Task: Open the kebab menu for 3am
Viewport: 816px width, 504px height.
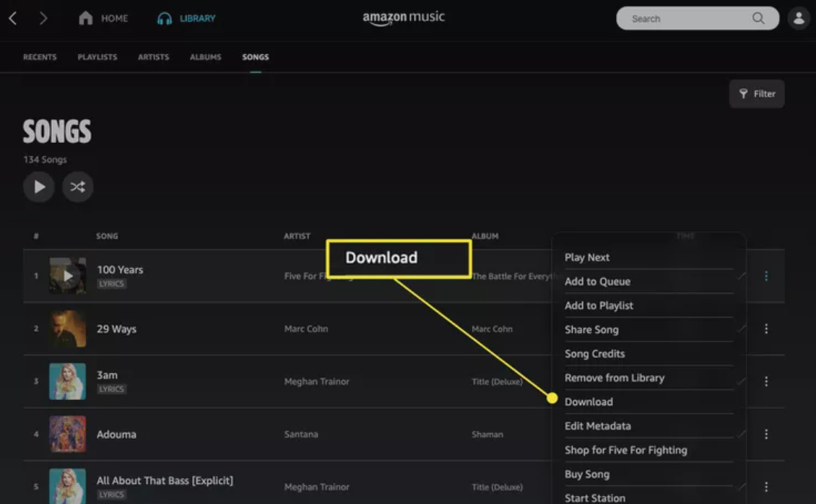Action: coord(765,381)
